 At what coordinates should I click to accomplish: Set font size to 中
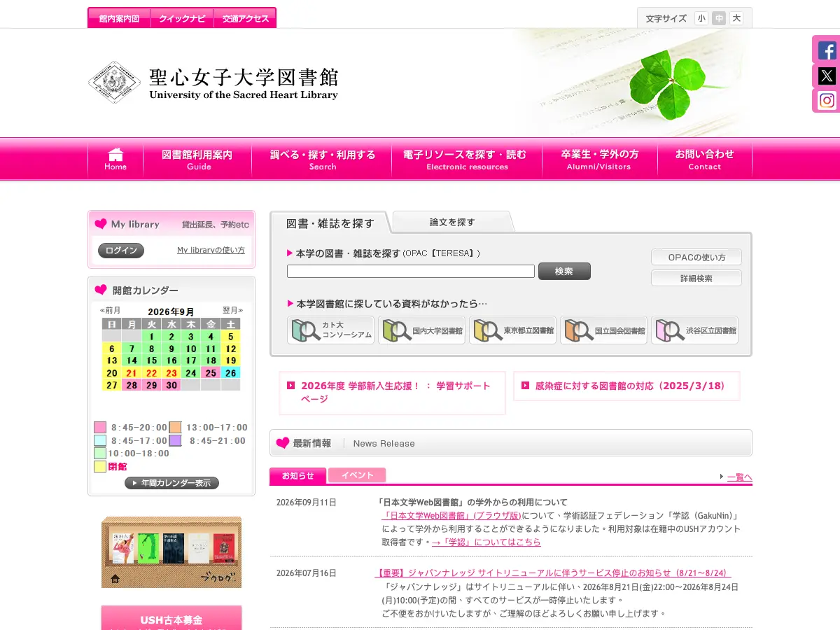tap(719, 18)
